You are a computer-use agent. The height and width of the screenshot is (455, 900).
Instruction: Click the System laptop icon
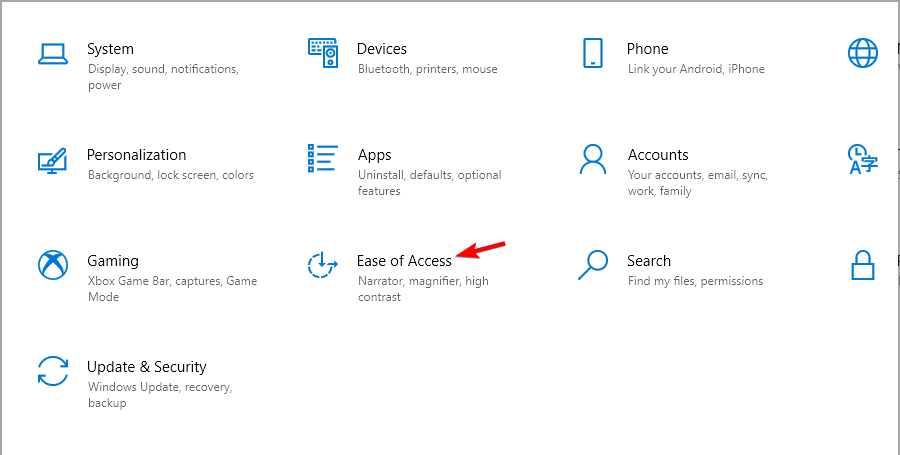(53, 54)
